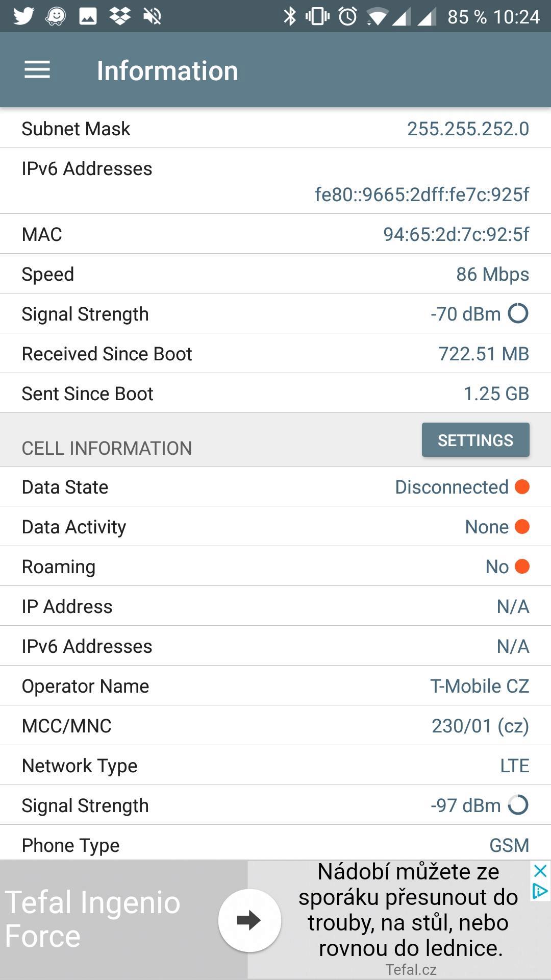This screenshot has width=551, height=980.
Task: Open the Tefal.cz advertisement link
Action: [x=411, y=969]
